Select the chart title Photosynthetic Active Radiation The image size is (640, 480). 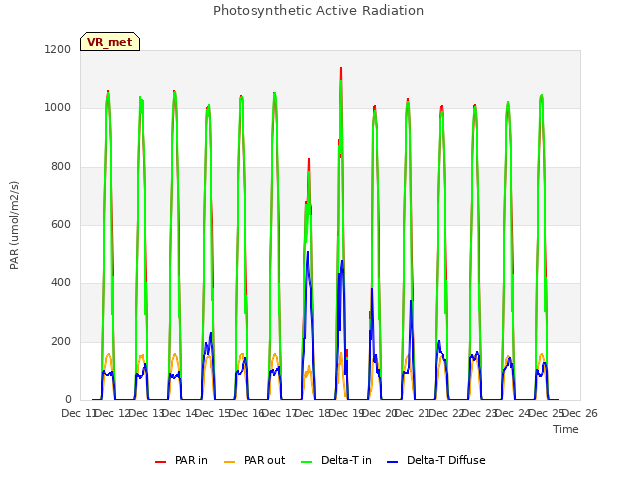tap(318, 11)
